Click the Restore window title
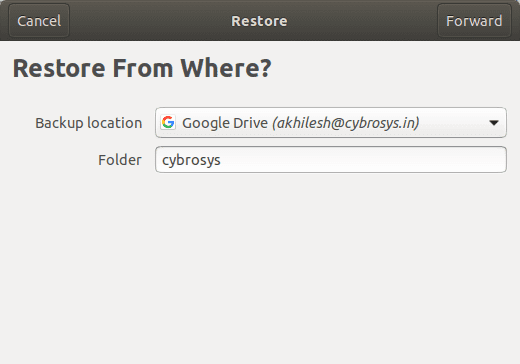Image resolution: width=520 pixels, height=364 pixels. (259, 21)
